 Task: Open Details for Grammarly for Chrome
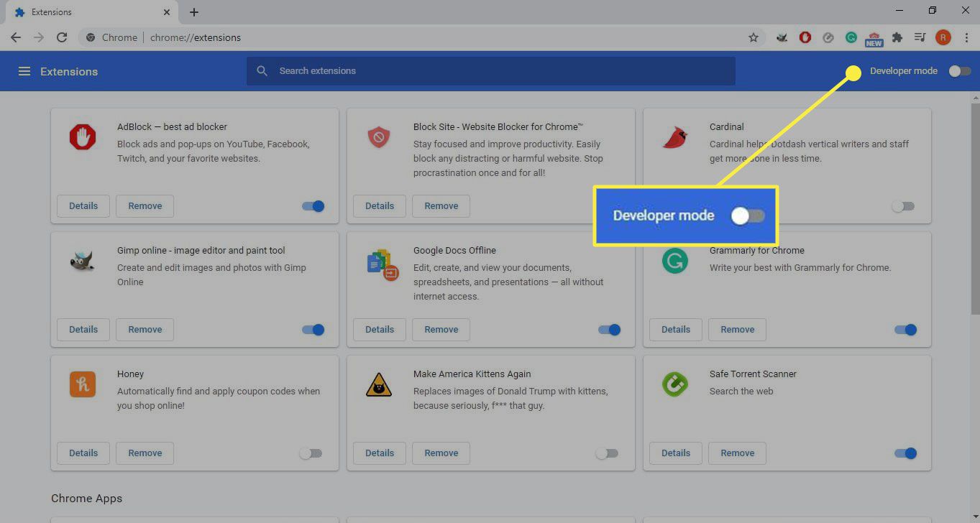click(x=676, y=329)
